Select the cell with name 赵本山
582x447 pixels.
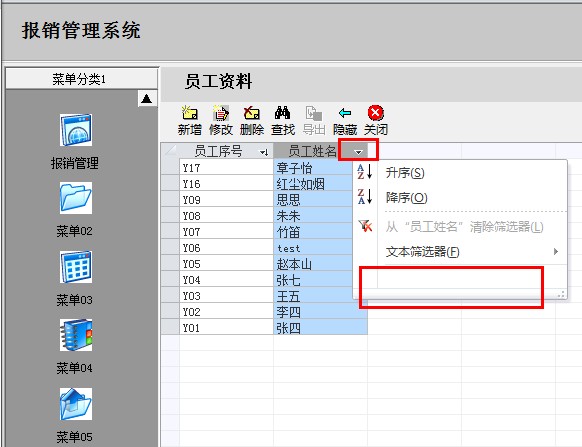pos(313,264)
